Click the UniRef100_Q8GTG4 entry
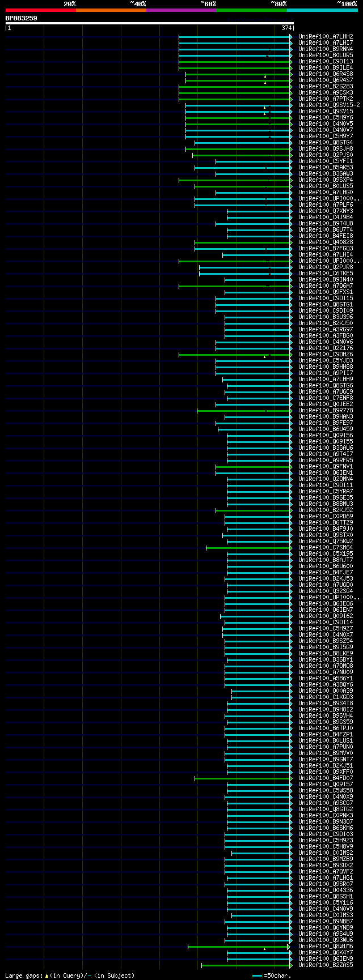Viewport: 363px width, 980px height. [326, 142]
